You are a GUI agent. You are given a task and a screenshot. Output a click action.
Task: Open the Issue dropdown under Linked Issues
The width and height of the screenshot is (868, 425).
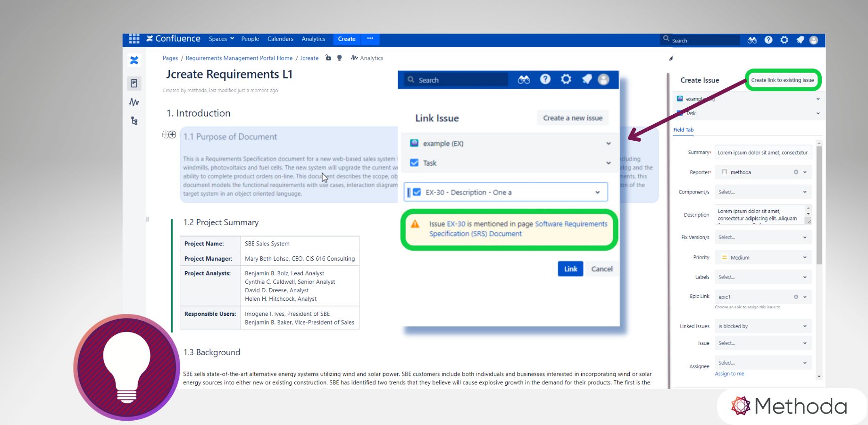[x=763, y=343]
